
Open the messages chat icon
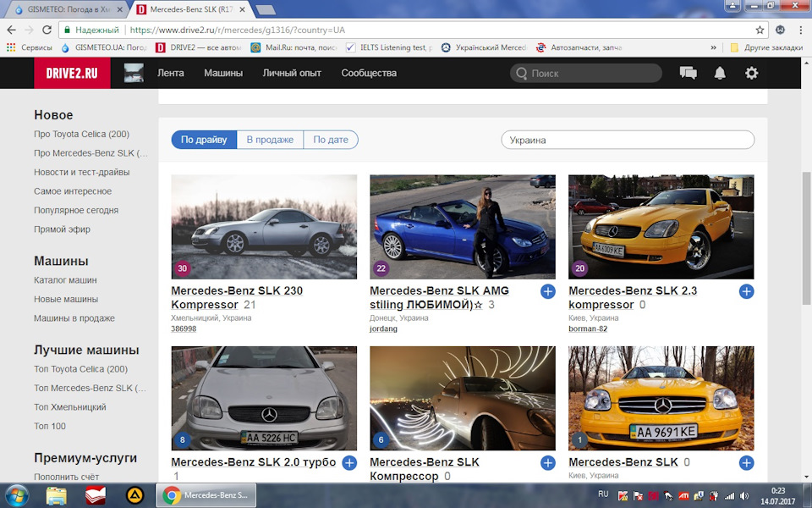click(x=688, y=73)
